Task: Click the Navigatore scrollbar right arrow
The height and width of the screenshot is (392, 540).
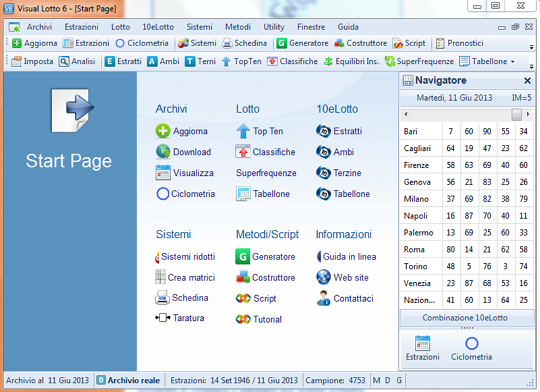Action: [528, 114]
